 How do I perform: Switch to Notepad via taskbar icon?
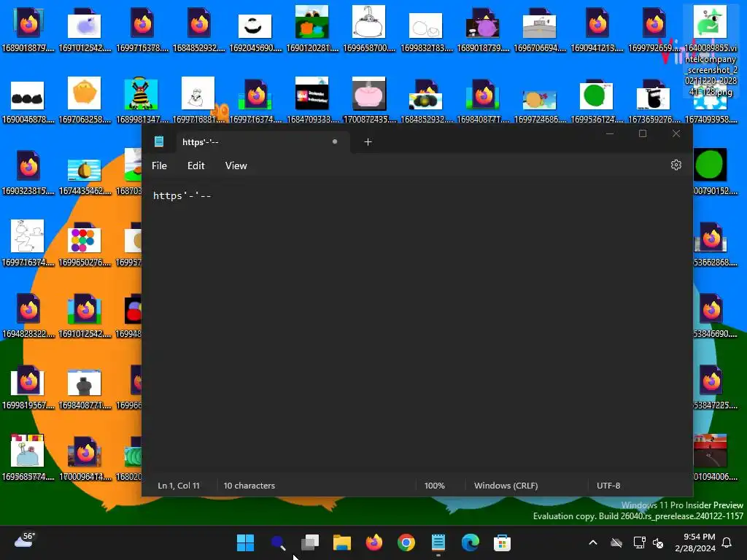pyautogui.click(x=438, y=542)
